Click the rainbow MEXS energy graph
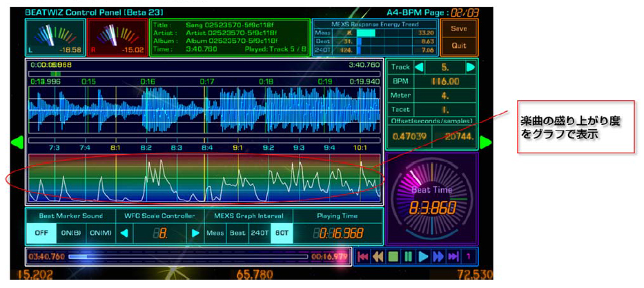644x288 pixels. 204,178
